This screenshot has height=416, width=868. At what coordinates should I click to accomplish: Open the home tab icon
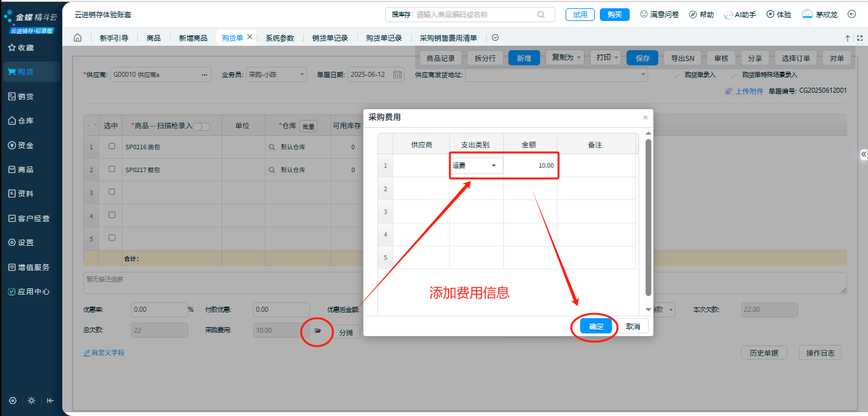(x=78, y=38)
